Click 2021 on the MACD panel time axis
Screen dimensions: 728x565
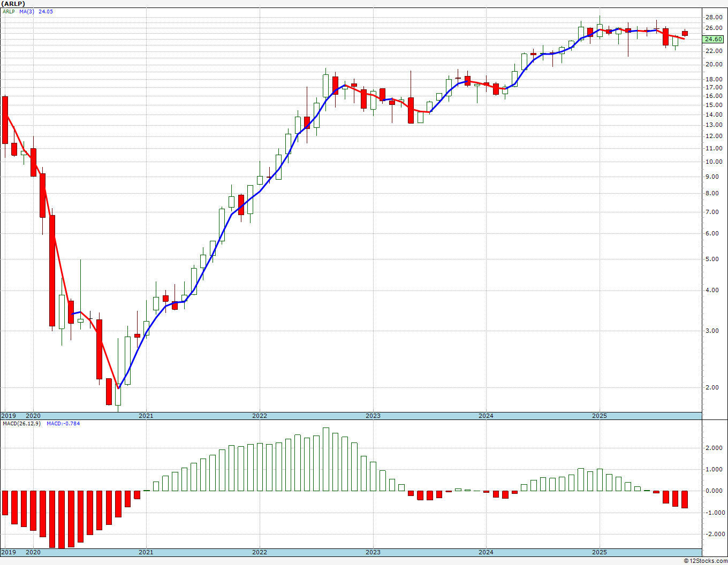click(x=146, y=552)
